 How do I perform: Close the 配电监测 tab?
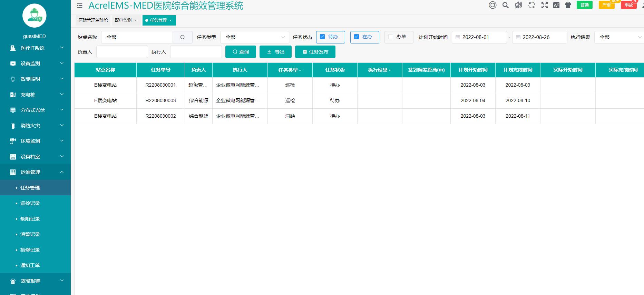point(135,20)
